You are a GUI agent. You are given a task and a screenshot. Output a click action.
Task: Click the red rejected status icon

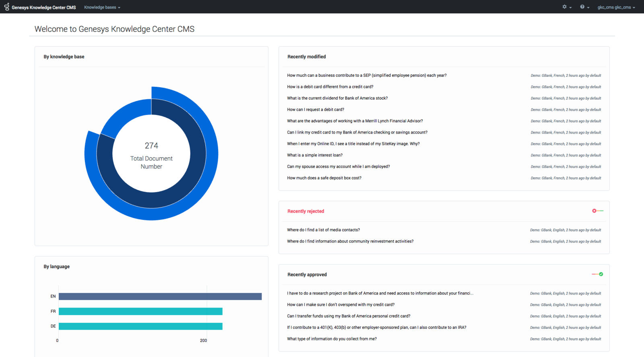(x=594, y=211)
